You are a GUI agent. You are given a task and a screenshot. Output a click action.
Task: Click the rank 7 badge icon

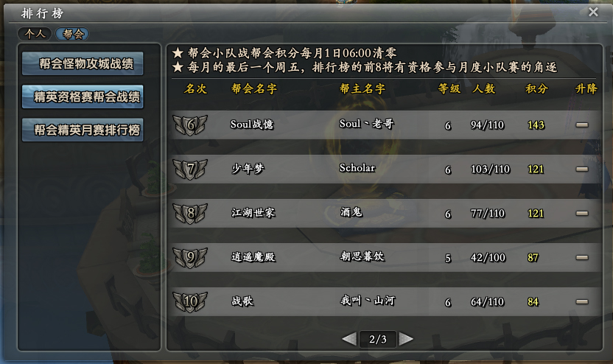tap(190, 169)
